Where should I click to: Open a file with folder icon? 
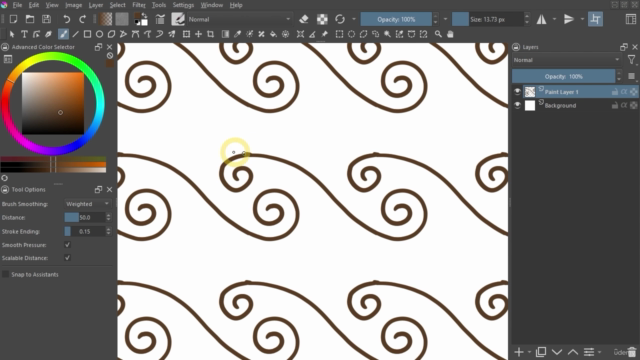(x=30, y=19)
